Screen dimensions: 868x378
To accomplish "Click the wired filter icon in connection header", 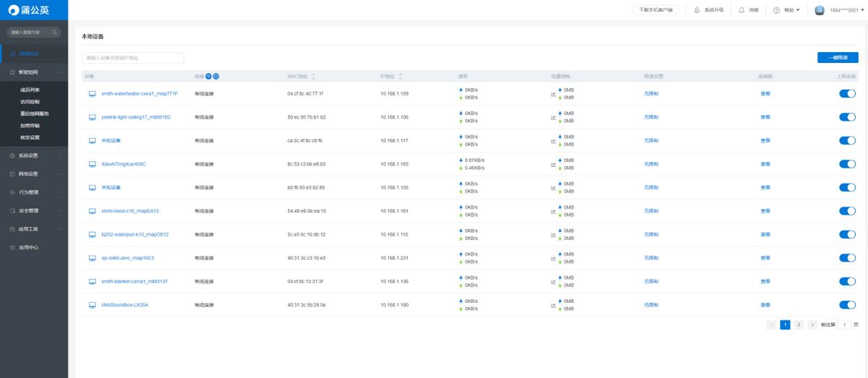I will coord(216,76).
